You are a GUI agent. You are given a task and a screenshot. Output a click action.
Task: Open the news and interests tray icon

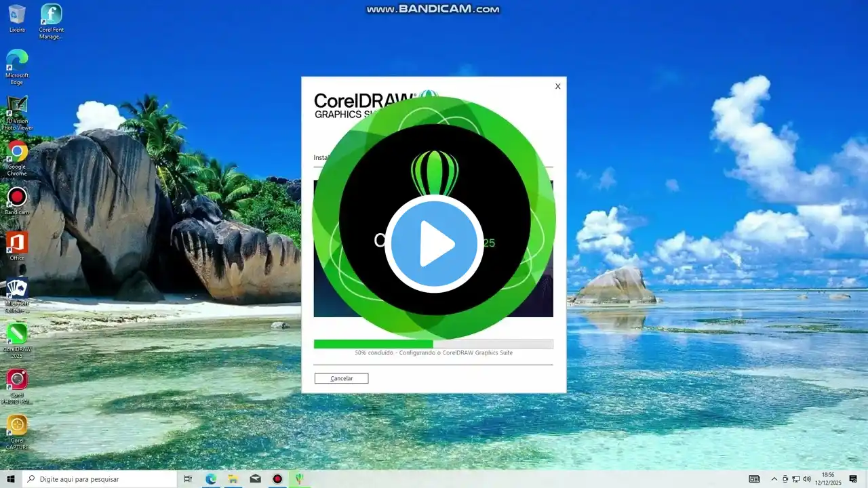[754, 479]
